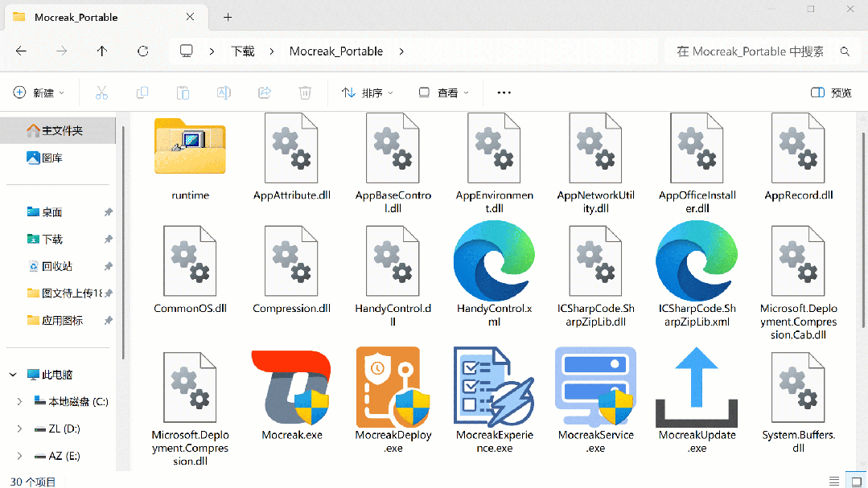The image size is (868, 488).
Task: Click Mocreak_Portable in the breadcrumb
Action: pyautogui.click(x=336, y=51)
